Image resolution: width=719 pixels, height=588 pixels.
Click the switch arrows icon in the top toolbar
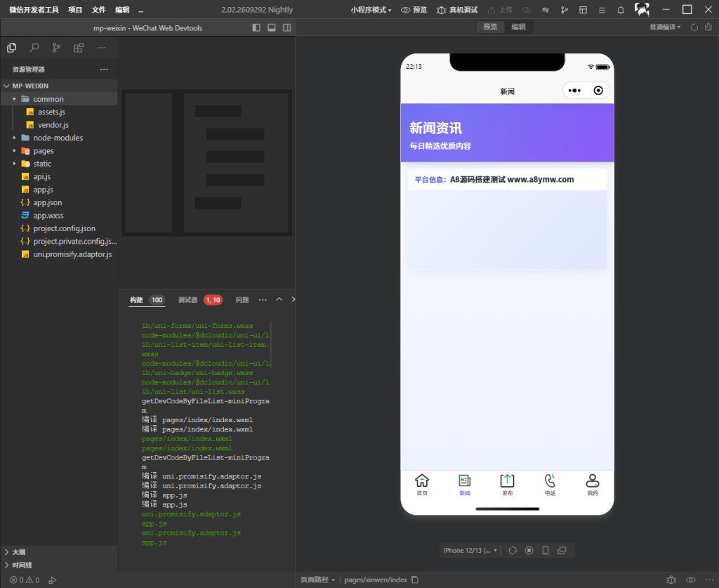click(545, 10)
